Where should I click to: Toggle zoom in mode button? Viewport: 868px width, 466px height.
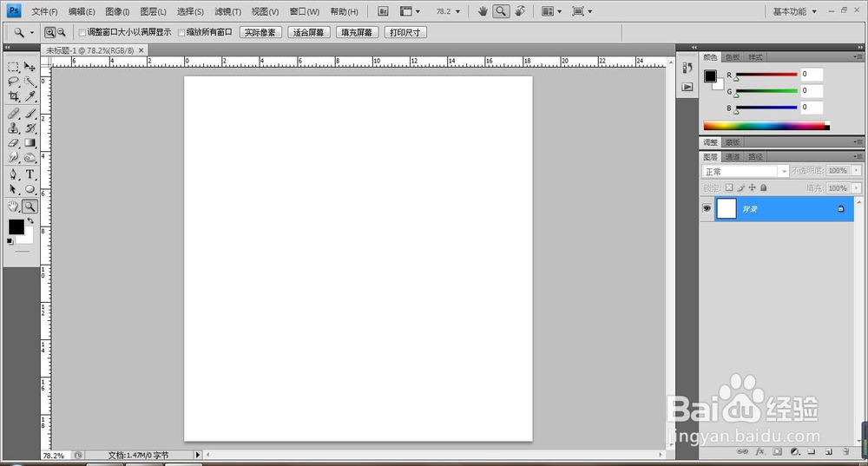pos(49,33)
